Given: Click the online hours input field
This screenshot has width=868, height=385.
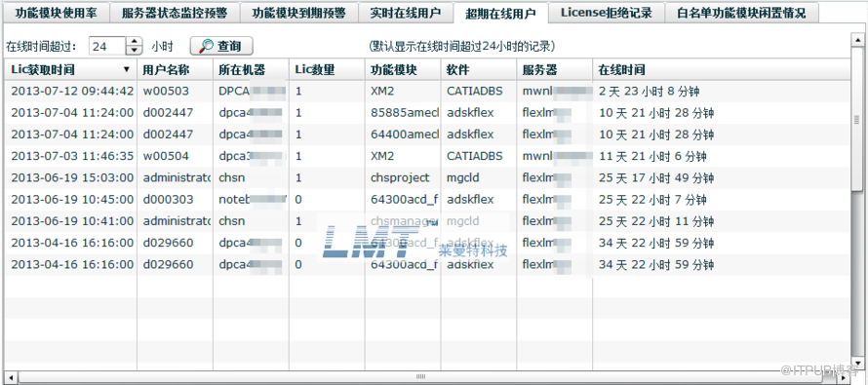Looking at the screenshot, I should click(108, 46).
